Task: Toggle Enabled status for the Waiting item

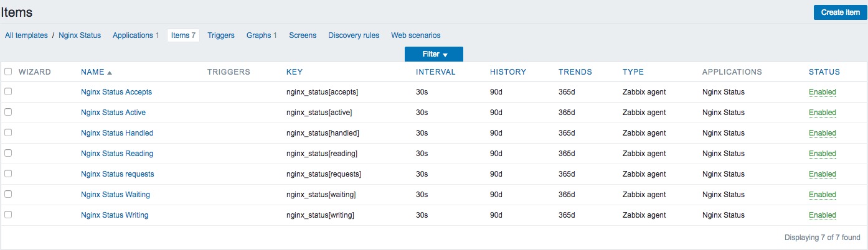Action: (823, 195)
